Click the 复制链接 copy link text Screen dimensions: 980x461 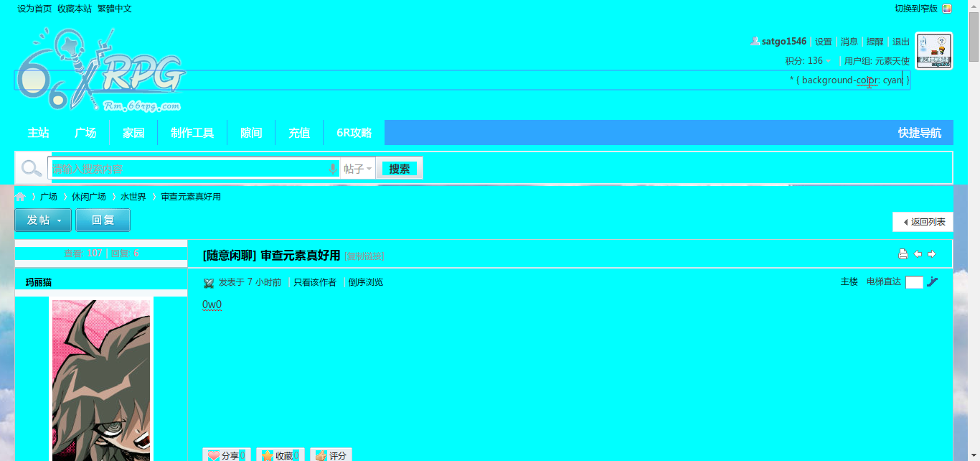pyautogui.click(x=364, y=256)
